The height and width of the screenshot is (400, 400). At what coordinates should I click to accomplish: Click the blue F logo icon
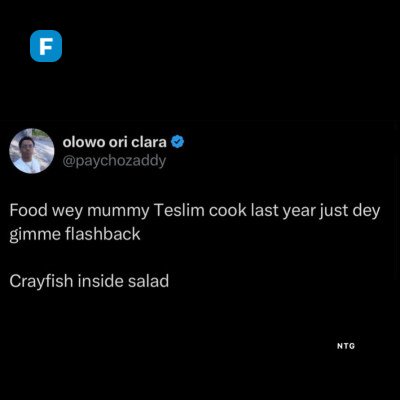pos(46,46)
